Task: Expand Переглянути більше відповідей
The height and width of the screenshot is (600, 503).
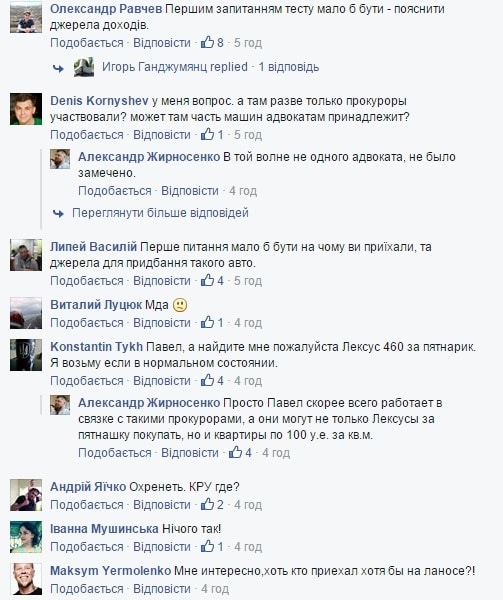Action: tap(160, 213)
